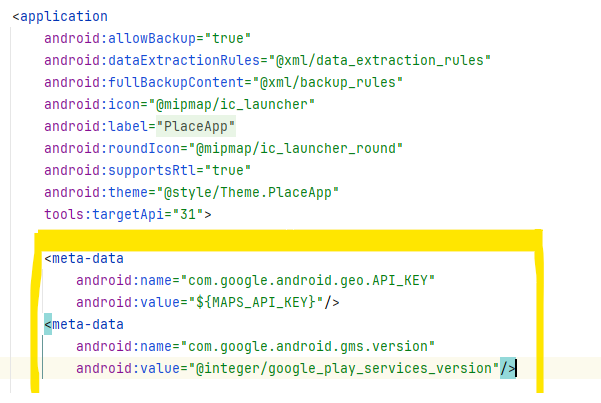Click the "${MAPS_API_KEY}" value

click(x=256, y=302)
